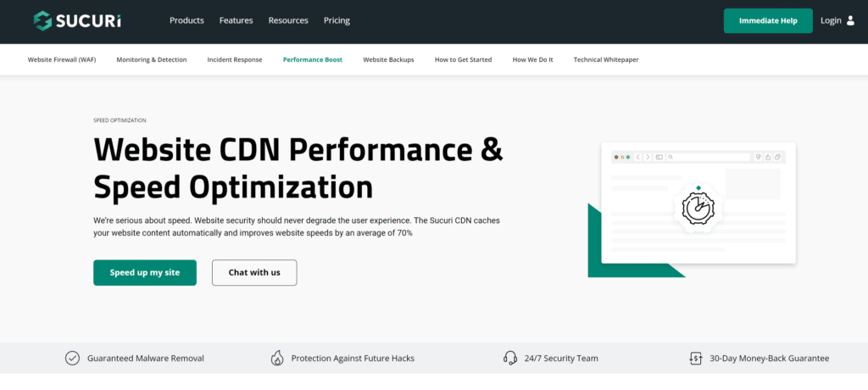Open the Technical Whitepaper tab

606,60
